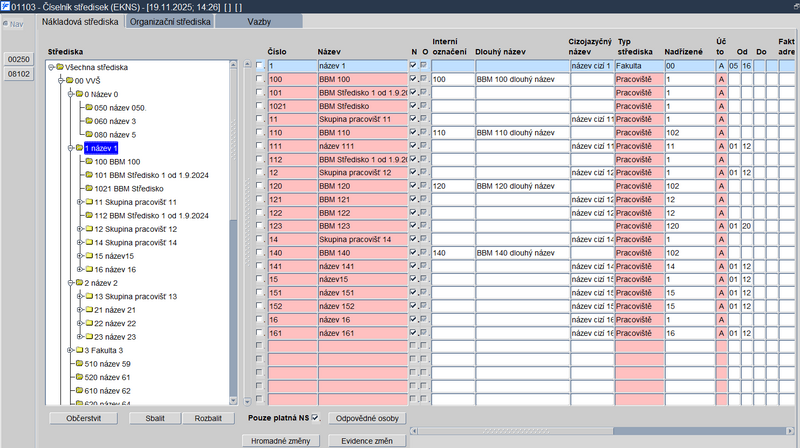This screenshot has height=448, width=800.
Task: Tick the row selection checkbox for BBM 100
Action: (x=260, y=79)
